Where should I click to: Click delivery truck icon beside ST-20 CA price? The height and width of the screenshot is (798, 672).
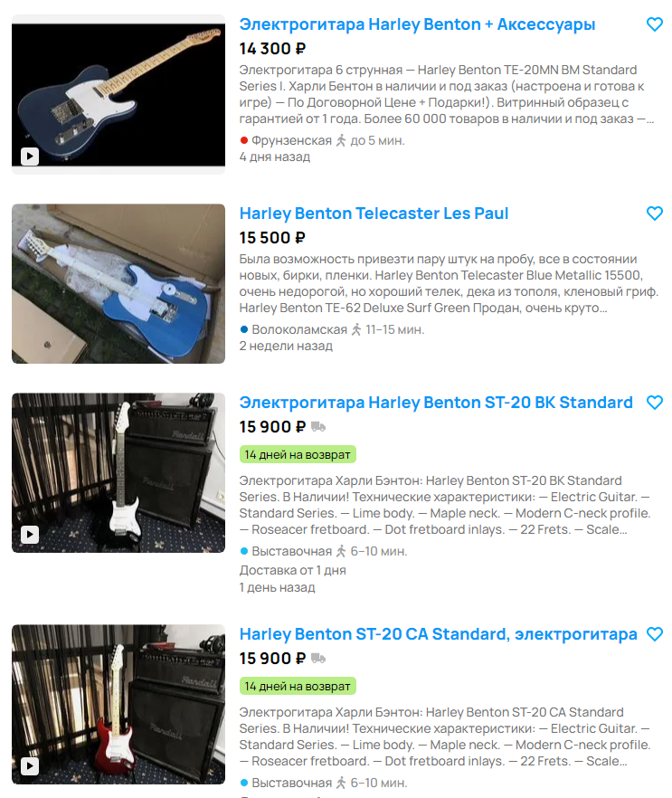click(x=318, y=658)
